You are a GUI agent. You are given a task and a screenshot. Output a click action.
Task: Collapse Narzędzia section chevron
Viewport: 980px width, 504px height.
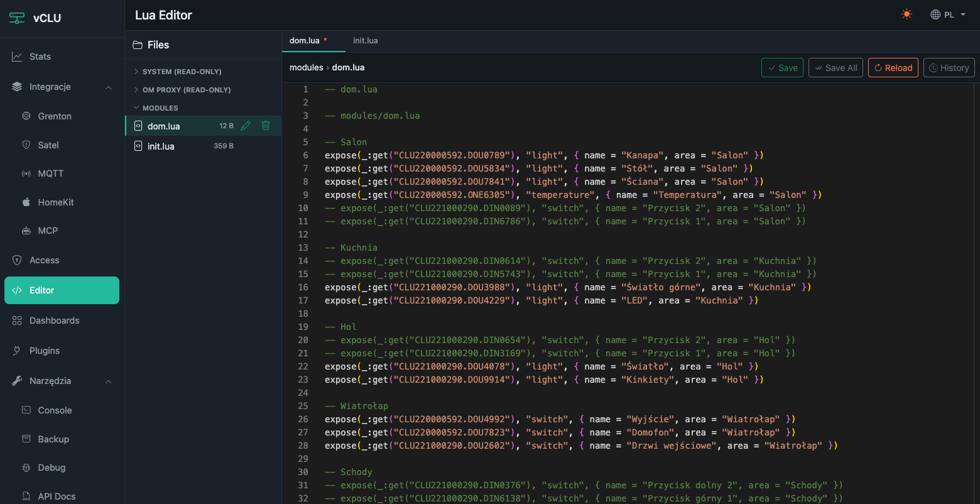pyautogui.click(x=109, y=381)
